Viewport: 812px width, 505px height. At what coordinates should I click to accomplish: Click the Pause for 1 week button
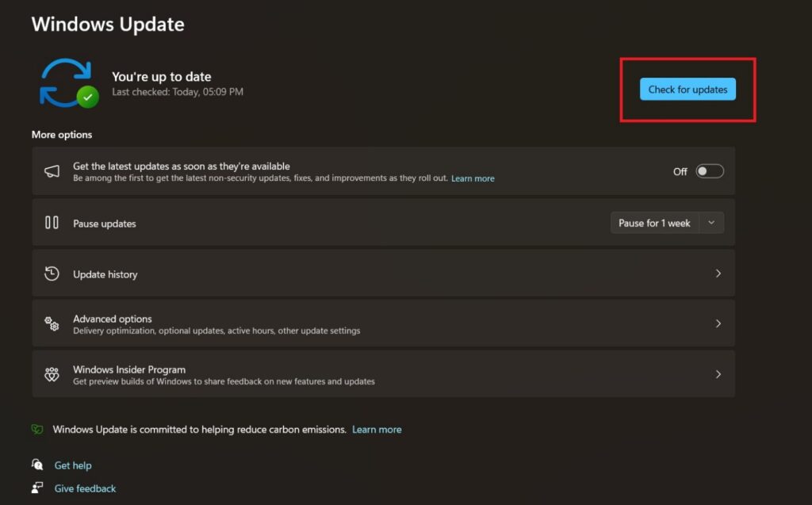[654, 223]
